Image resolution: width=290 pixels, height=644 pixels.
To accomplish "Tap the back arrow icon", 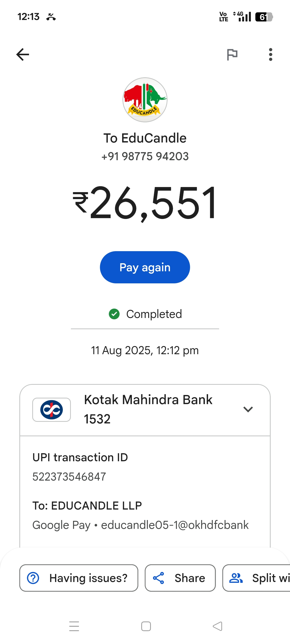I will click(x=23, y=54).
